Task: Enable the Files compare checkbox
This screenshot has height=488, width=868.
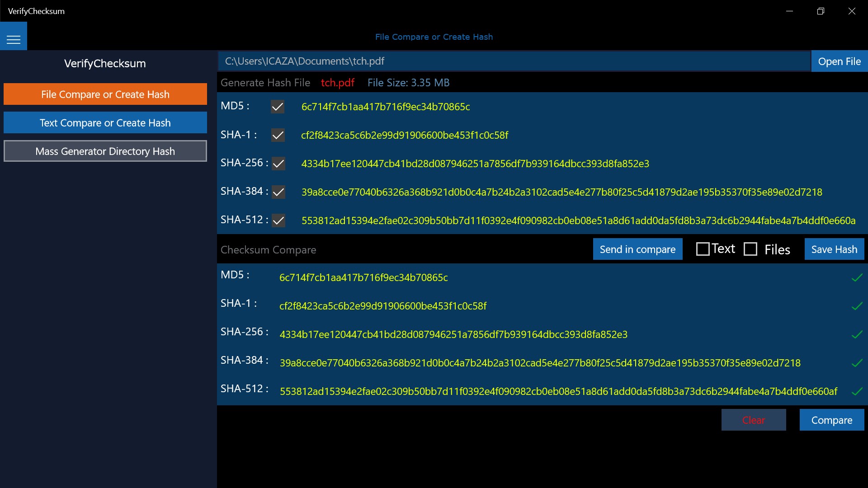Action: [750, 249]
